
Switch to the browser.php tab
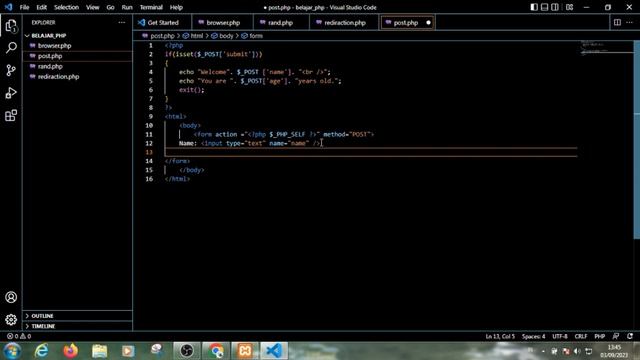[222, 22]
